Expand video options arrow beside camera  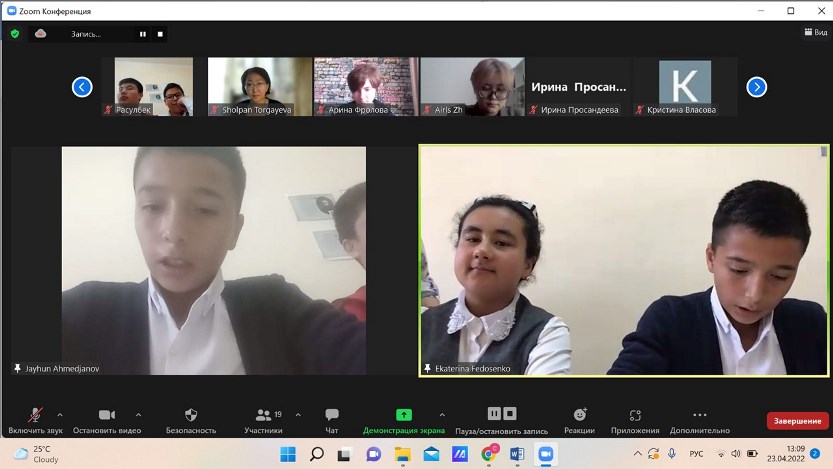(x=138, y=414)
